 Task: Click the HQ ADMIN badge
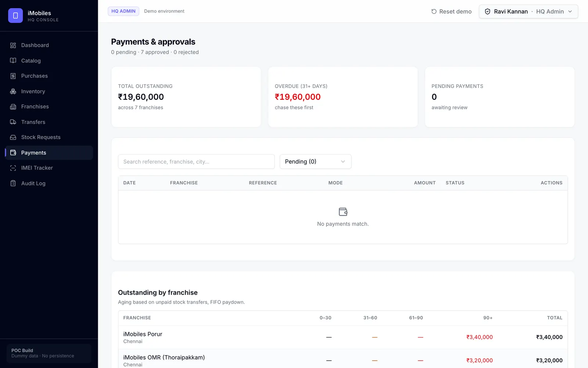click(123, 11)
